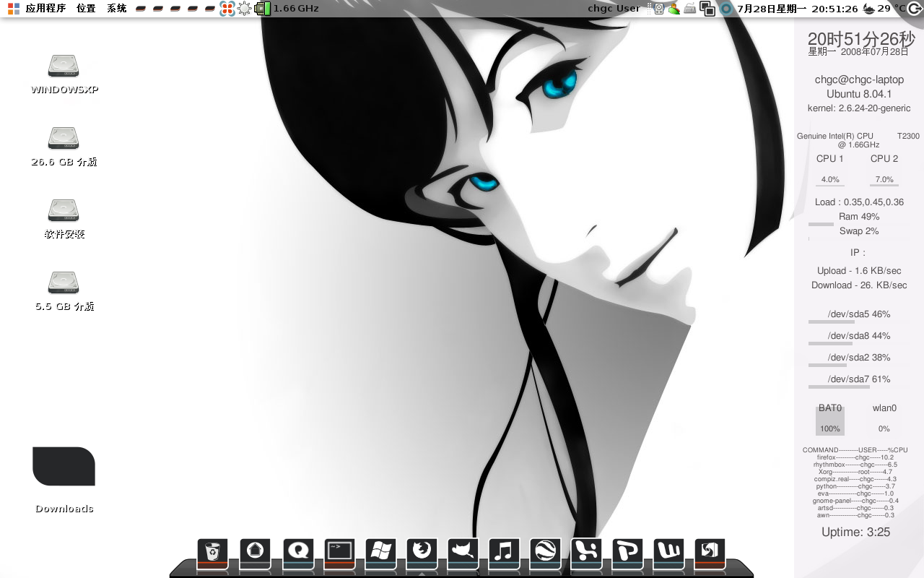Click the speaker volume tray icon
Image resolution: width=924 pixels, height=578 pixels.
tap(658, 9)
